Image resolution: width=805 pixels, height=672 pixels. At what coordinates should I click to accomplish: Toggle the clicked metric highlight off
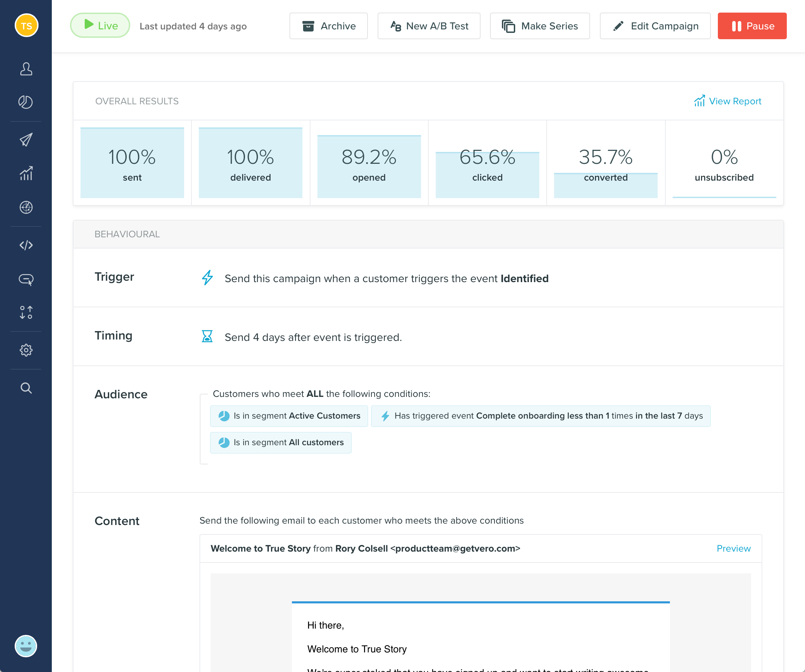click(x=488, y=164)
